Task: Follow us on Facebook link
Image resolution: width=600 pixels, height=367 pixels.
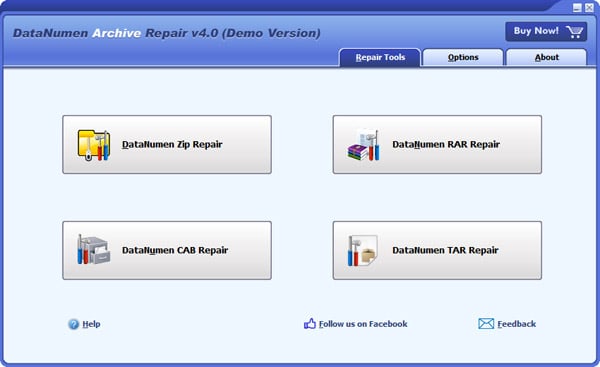Action: pos(363,324)
